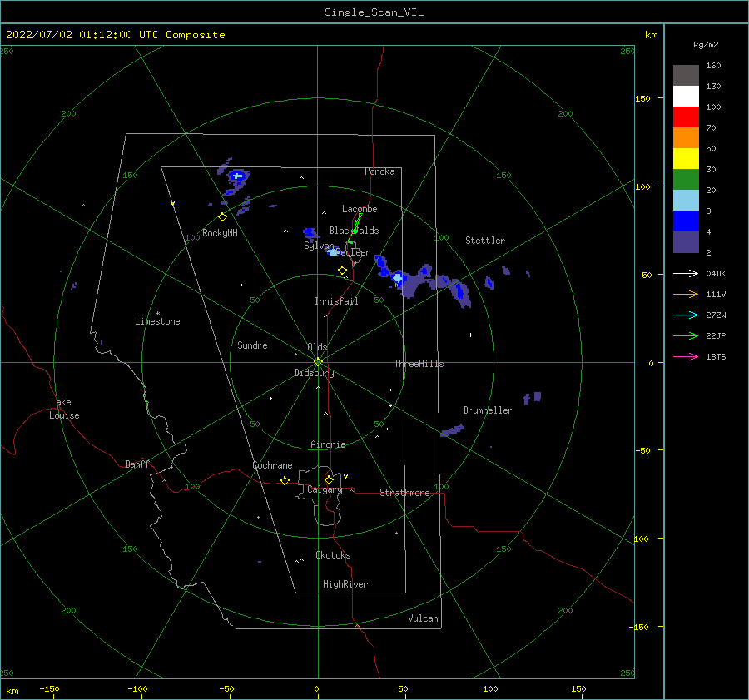Click the kg/m2 unit label

[706, 45]
